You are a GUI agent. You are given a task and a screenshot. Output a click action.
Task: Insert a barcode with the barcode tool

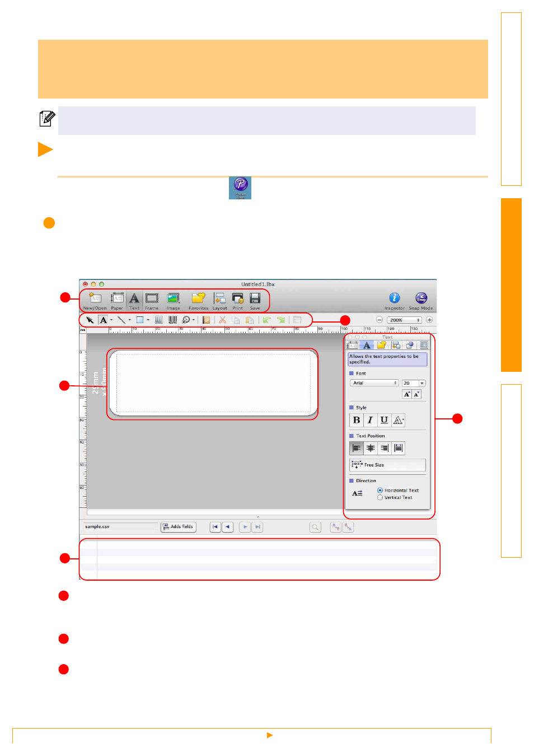point(172,320)
